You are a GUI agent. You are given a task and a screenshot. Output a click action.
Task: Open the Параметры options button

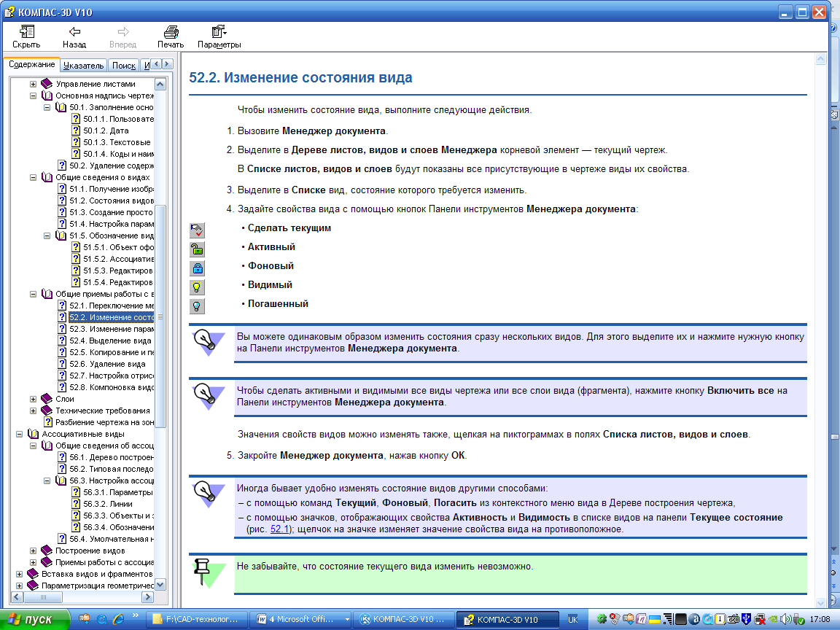pos(219,37)
